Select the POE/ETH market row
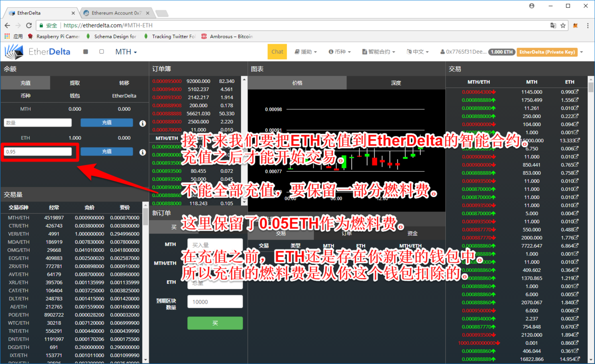 pyautogui.click(x=72, y=315)
